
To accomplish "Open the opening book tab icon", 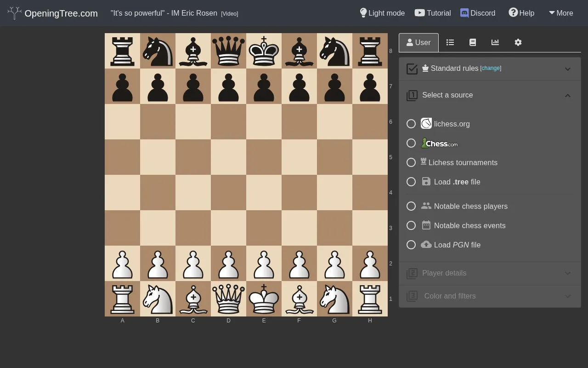I will pyautogui.click(x=473, y=42).
